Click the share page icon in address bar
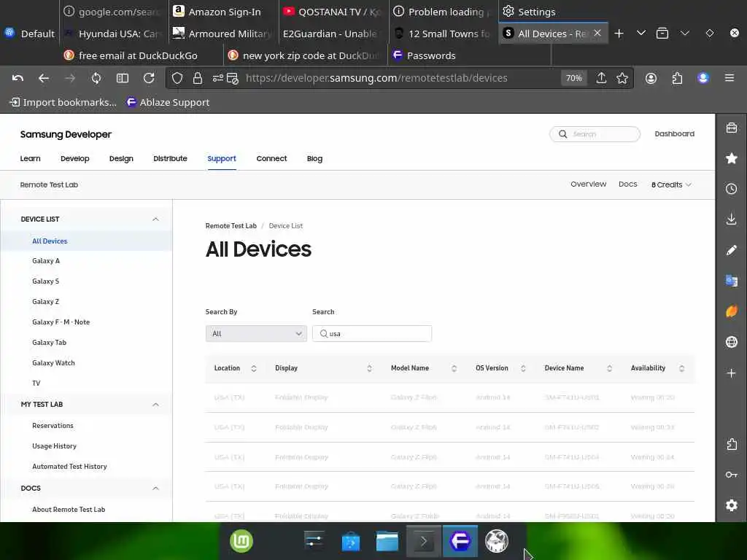This screenshot has width=747, height=560. click(601, 78)
